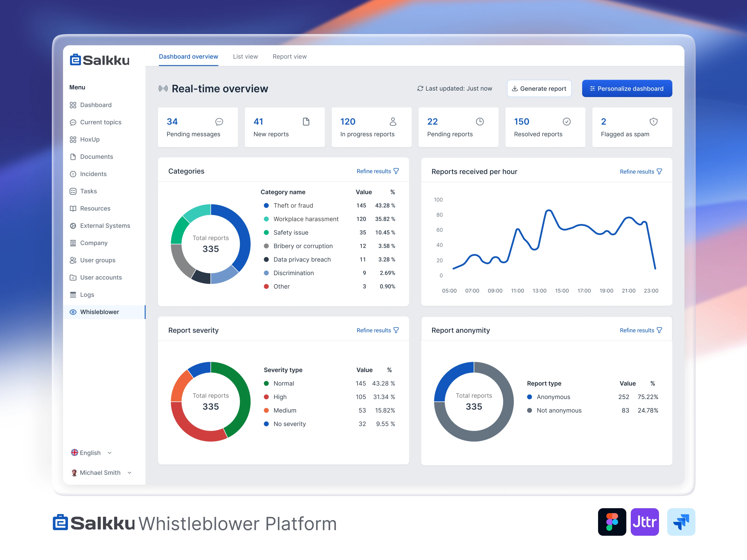747x560 pixels.
Task: Click the Pending messages chat bubble icon
Action: pos(219,122)
